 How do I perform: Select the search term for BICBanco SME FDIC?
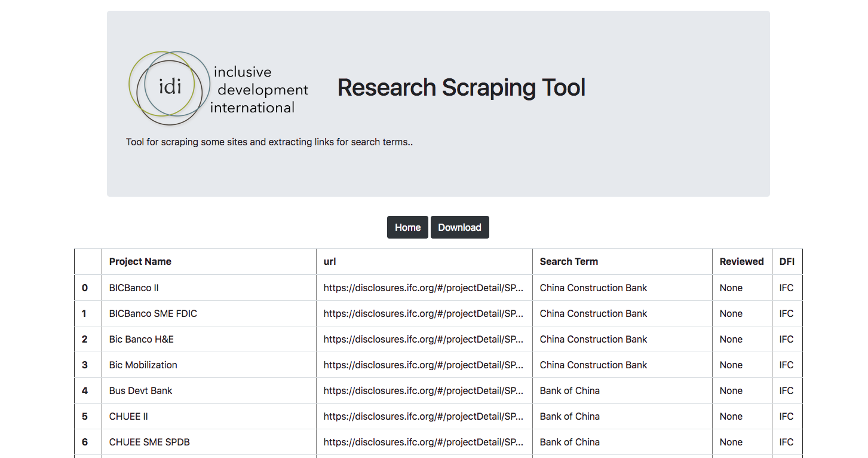pyautogui.click(x=593, y=313)
